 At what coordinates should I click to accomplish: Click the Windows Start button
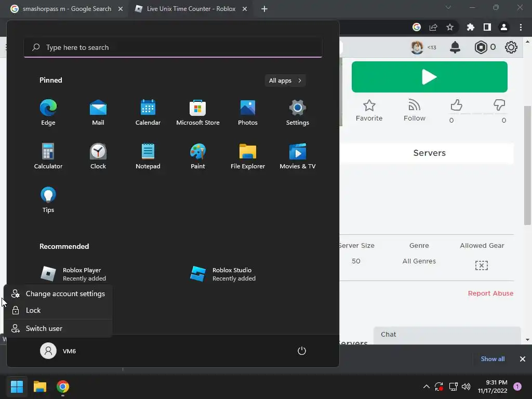click(17, 387)
